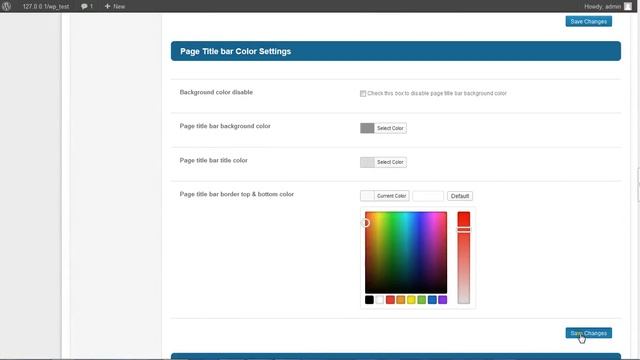Click the gray background color swatch
The height and width of the screenshot is (360, 640).
point(367,128)
